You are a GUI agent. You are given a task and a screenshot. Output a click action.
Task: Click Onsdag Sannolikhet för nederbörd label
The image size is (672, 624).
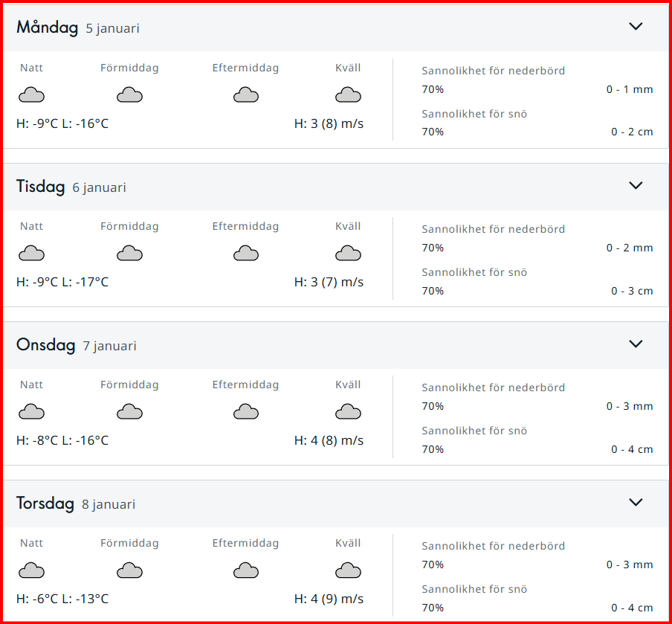(x=494, y=387)
